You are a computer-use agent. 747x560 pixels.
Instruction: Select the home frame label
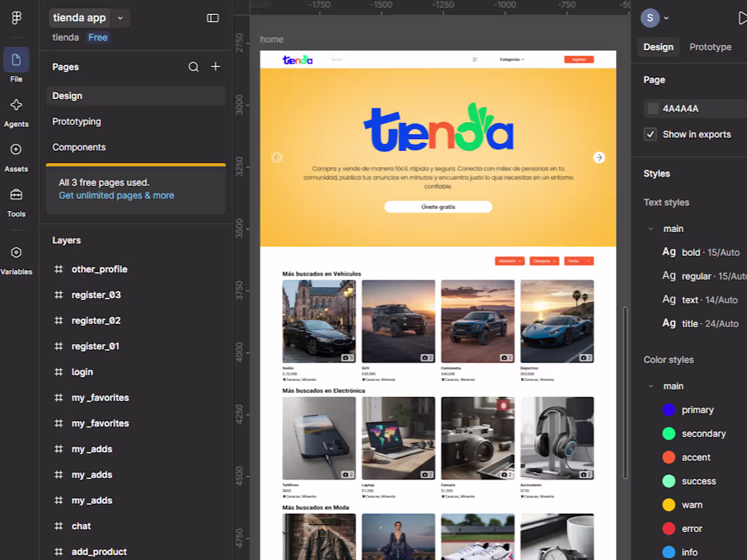272,39
